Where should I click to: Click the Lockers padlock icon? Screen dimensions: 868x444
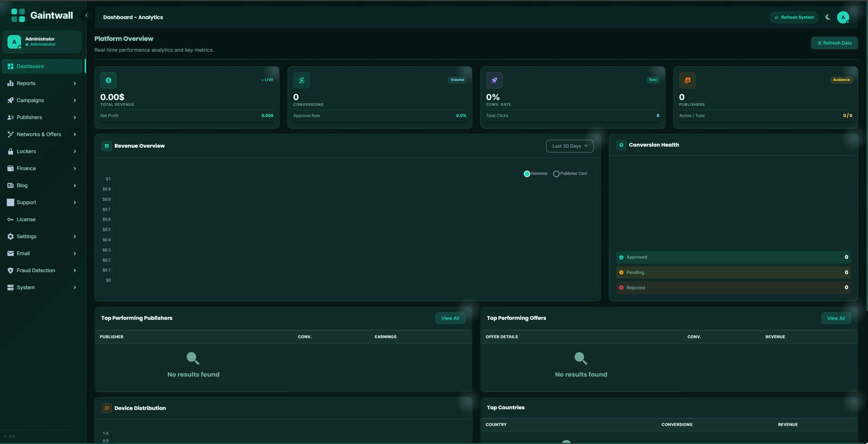pos(11,151)
